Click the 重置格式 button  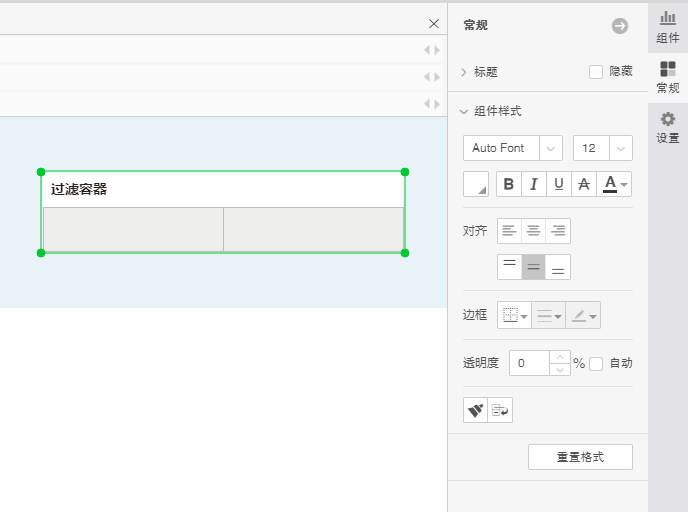click(x=580, y=457)
